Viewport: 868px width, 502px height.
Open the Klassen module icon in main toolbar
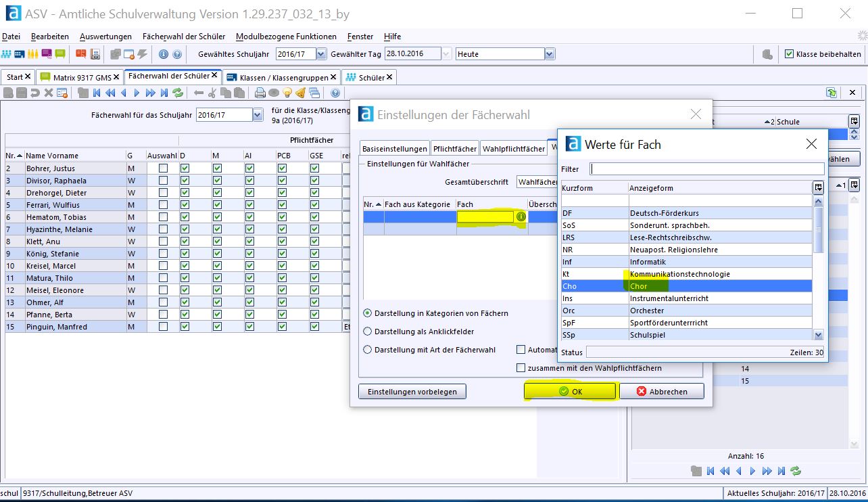click(20, 54)
